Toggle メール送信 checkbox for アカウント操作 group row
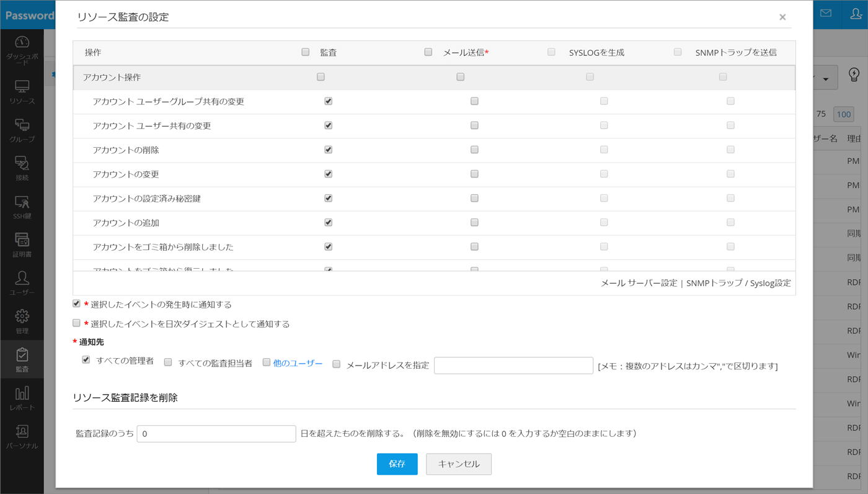 460,77
